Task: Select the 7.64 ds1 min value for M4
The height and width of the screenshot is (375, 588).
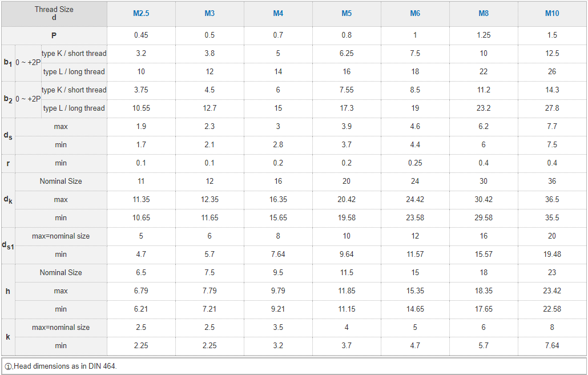Action: click(x=278, y=255)
